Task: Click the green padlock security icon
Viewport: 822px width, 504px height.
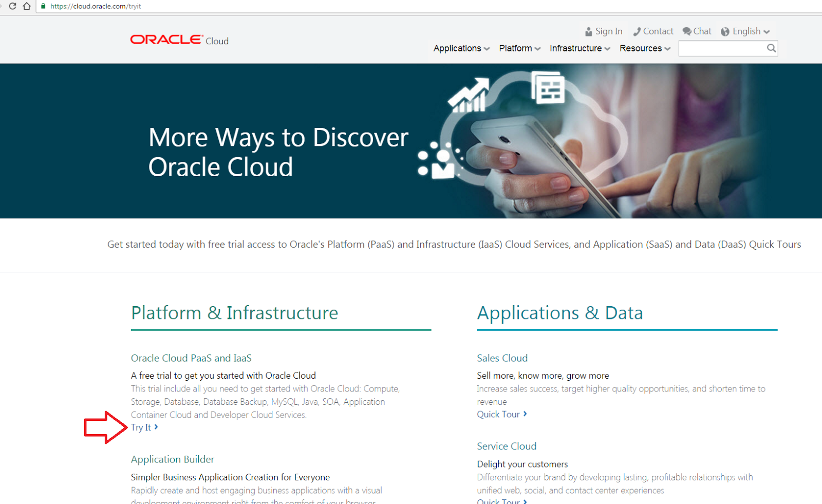Action: coord(43,6)
